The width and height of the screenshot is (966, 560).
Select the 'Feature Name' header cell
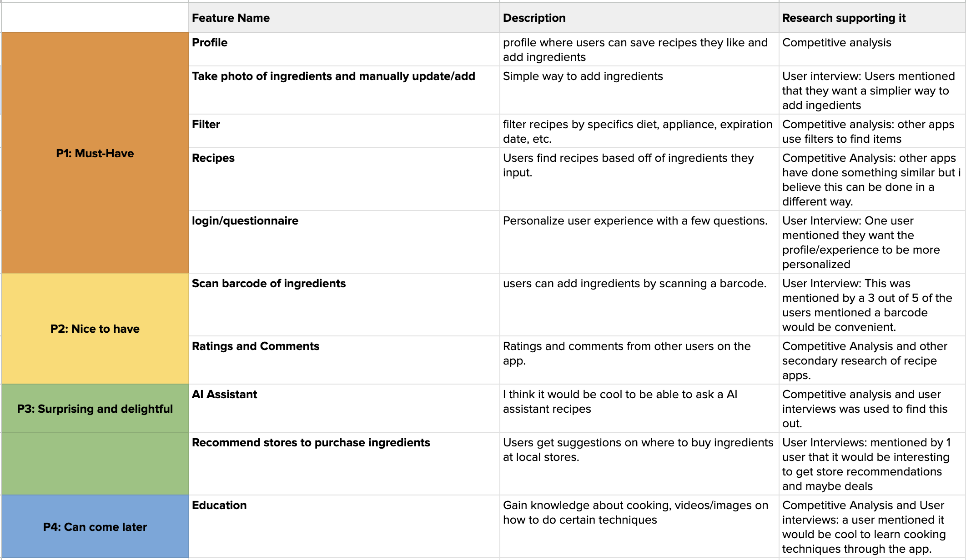coord(344,18)
